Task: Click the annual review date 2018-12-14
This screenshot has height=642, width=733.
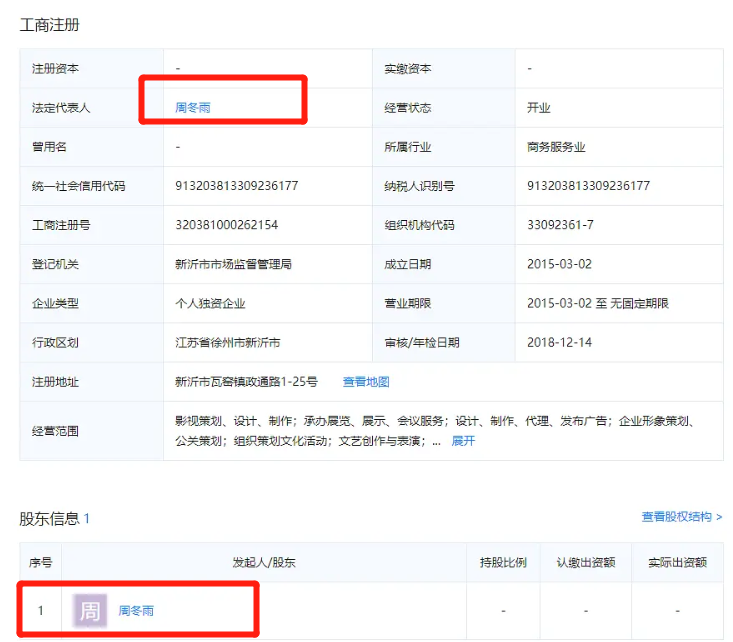Action: coord(560,342)
